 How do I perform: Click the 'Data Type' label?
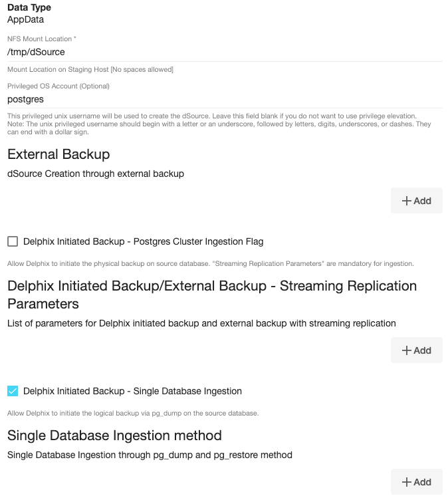click(29, 7)
